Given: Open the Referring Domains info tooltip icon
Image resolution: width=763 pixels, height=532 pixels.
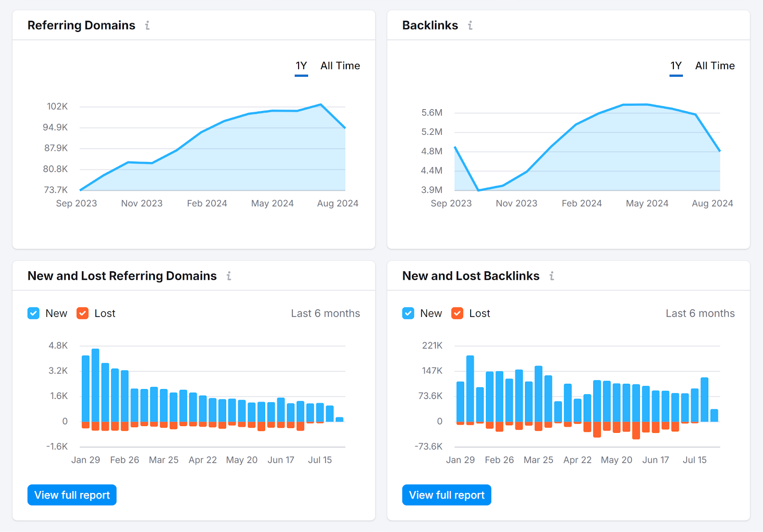Looking at the screenshot, I should click(147, 25).
